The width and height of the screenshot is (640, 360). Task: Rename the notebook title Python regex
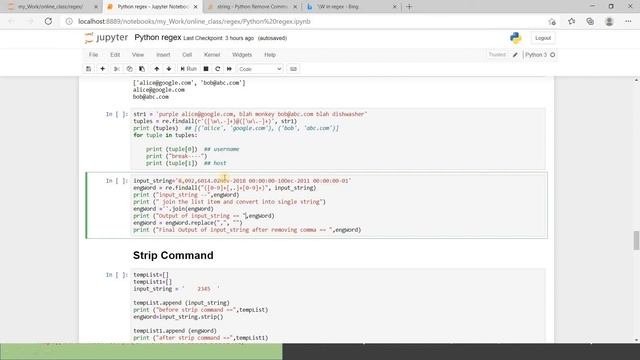[x=158, y=38]
